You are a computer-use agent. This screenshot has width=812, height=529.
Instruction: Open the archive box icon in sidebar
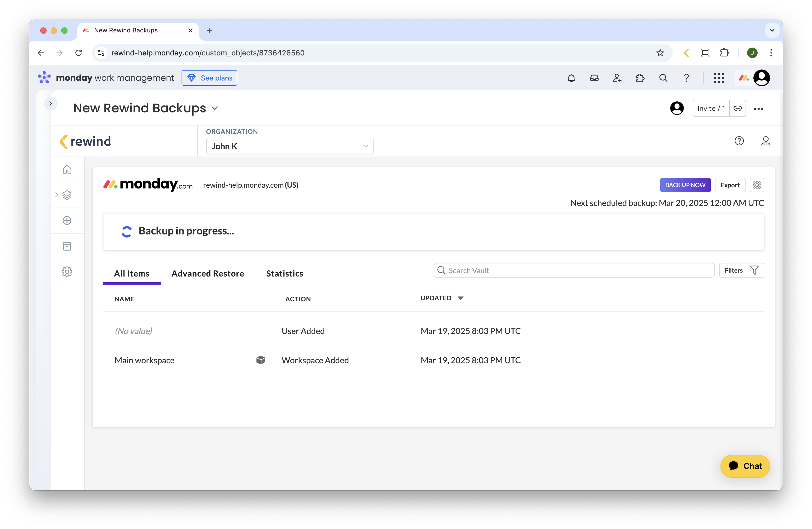67,246
